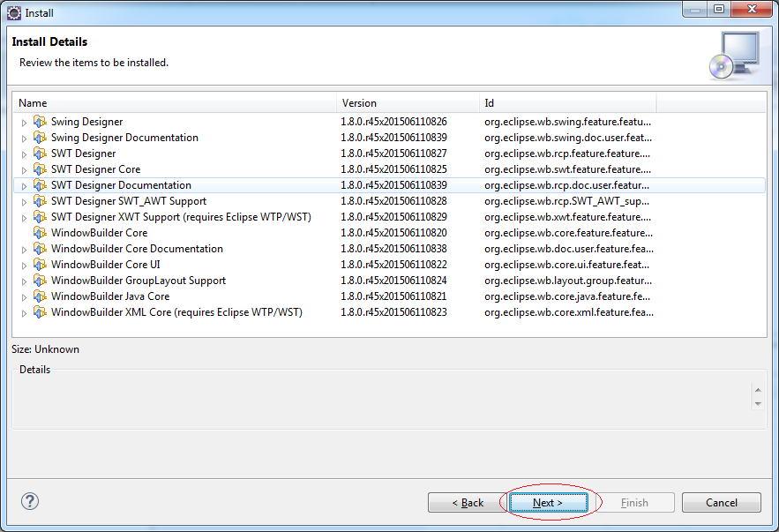Open help with the question mark icon
Viewport: 779px width, 532px height.
click(x=30, y=501)
